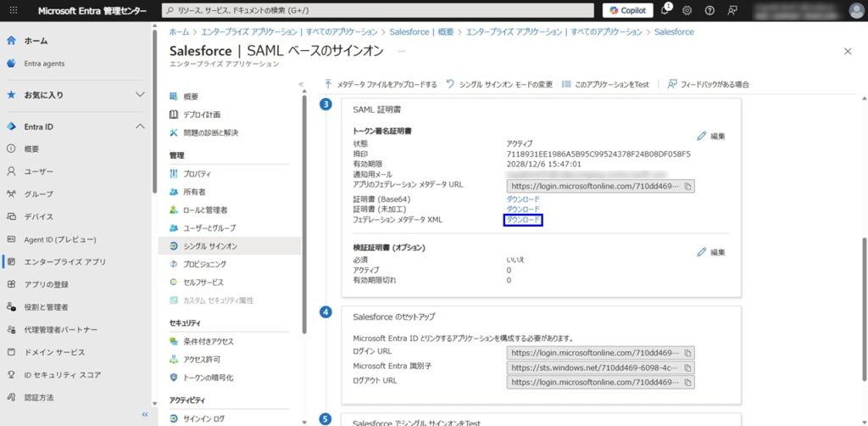Open the feedback icon in top bar
The width and height of the screenshot is (868, 426).
pyautogui.click(x=732, y=10)
